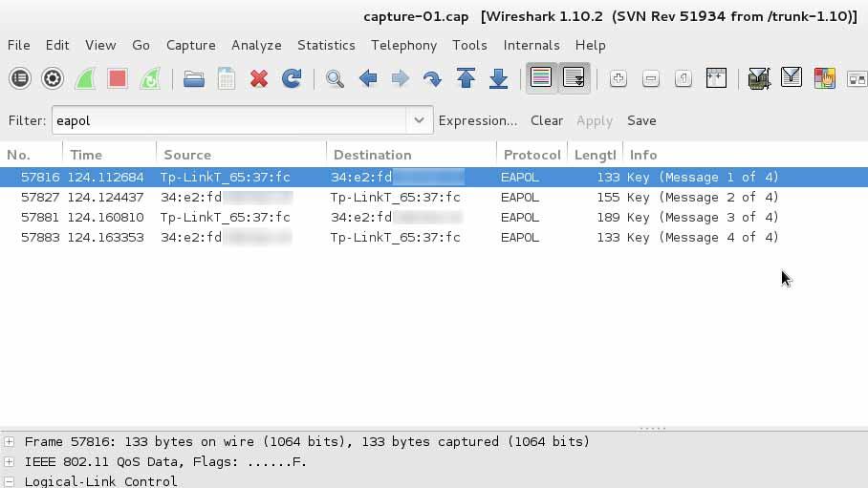Expand the Frame 57816 tree node

coord(10,441)
